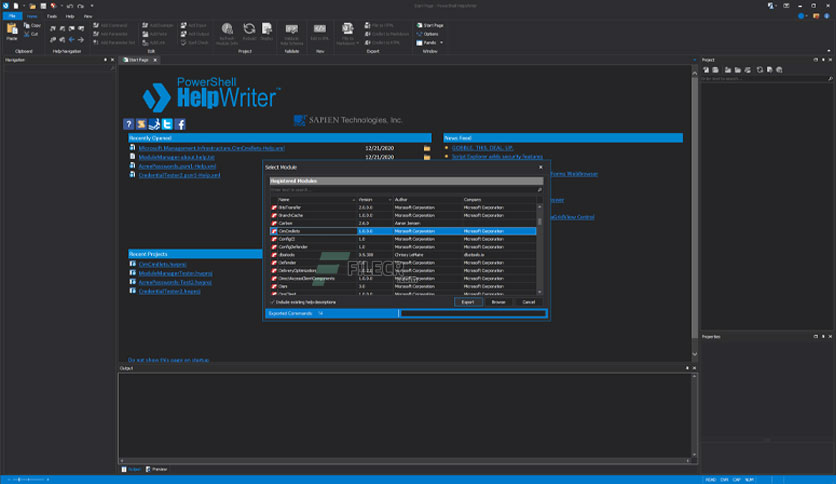Click the Browse button in dialog
The width and height of the screenshot is (836, 484).
499,302
